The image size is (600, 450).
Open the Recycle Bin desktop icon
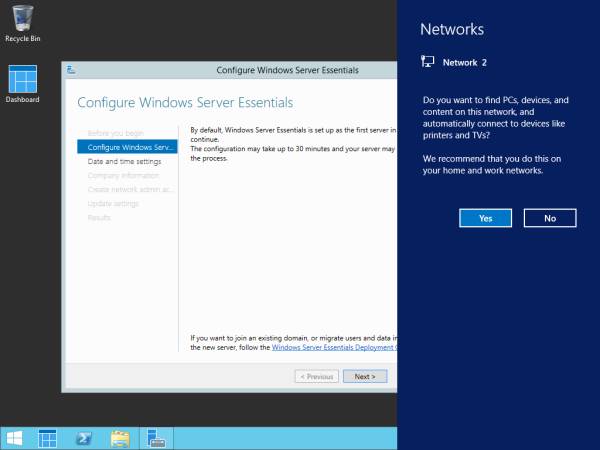(x=23, y=24)
